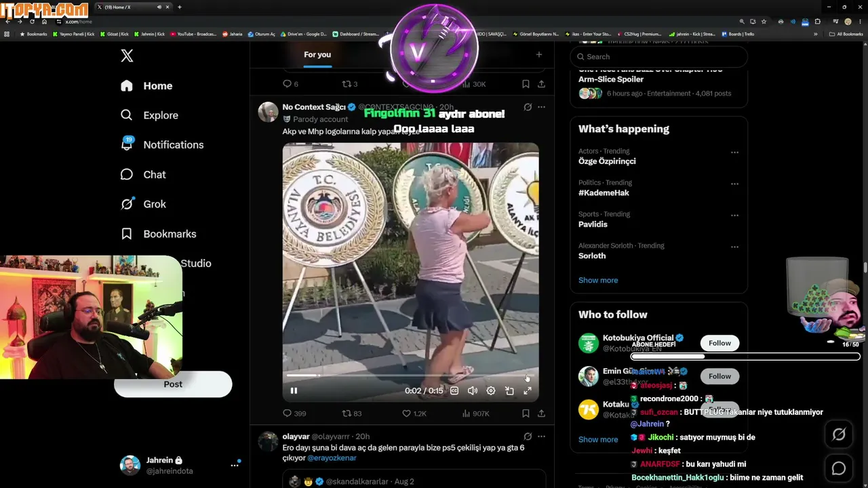Go to Home in the sidebar
868x488 pixels.
pyautogui.click(x=146, y=86)
